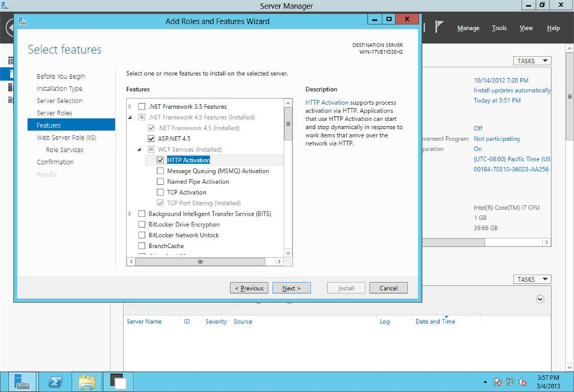Open Server Manager from the taskbar

[x=22, y=382]
